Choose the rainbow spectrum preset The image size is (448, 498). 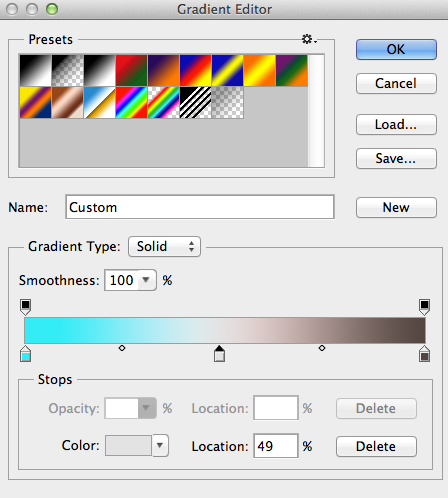(x=131, y=103)
